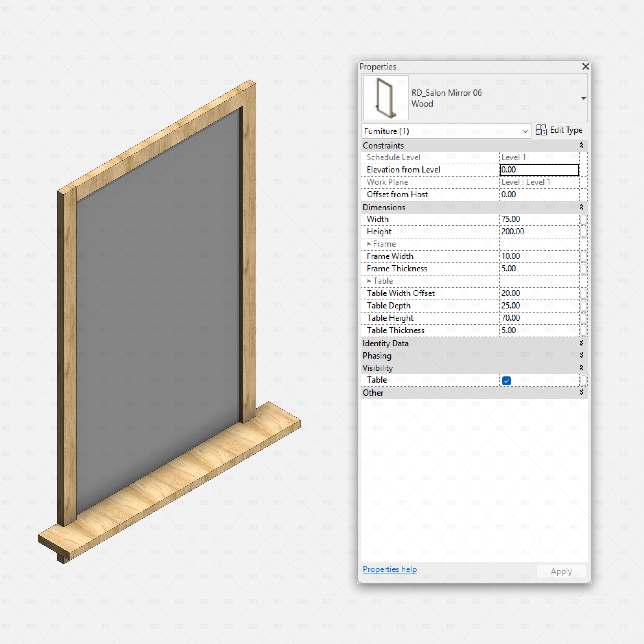
Task: Edit the Elevation from Level value field
Action: coord(539,170)
